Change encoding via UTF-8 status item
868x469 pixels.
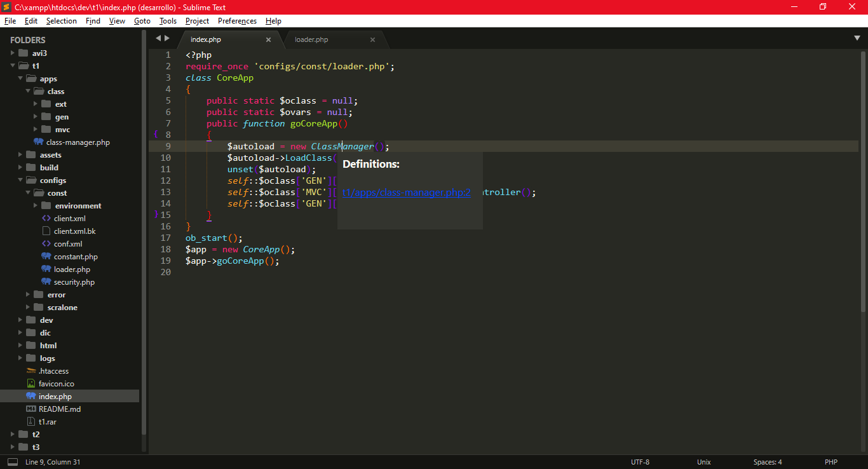point(640,462)
